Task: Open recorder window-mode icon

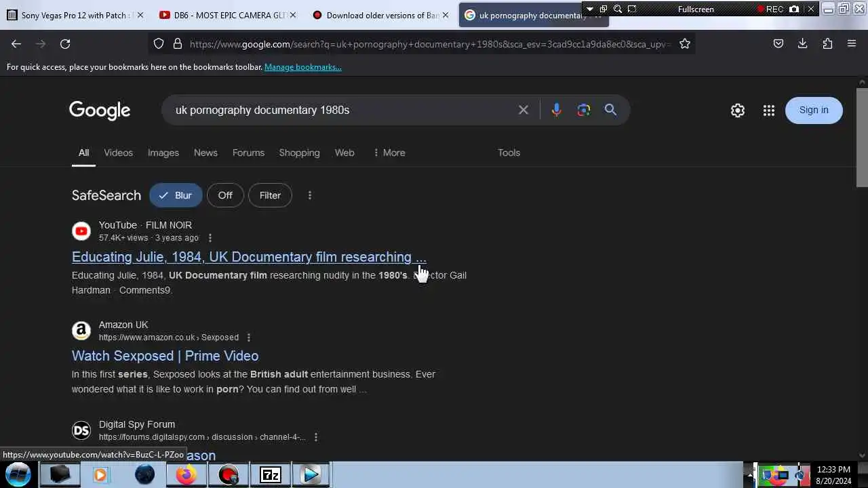Action: [603, 9]
